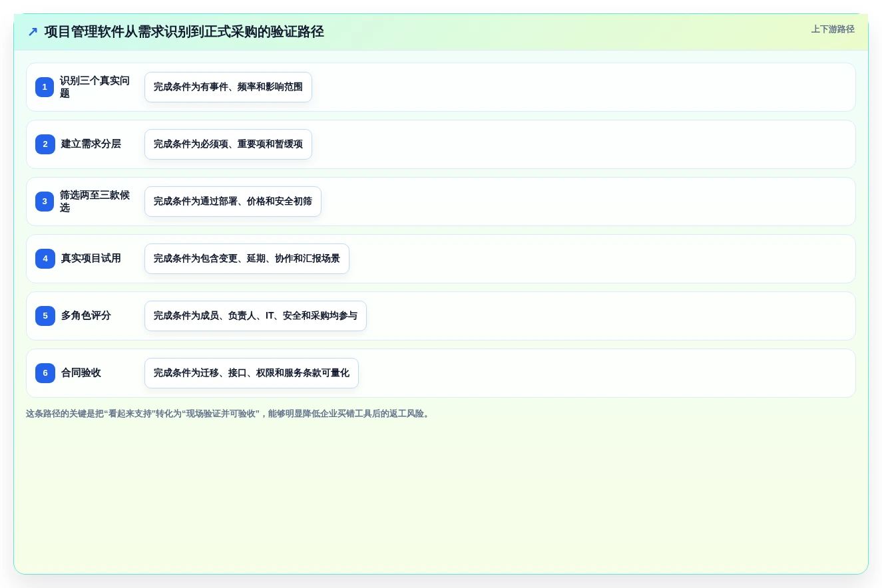882x588 pixels.
Task: Click the footer note starting 这条路径的关键是
Action: coord(229,414)
